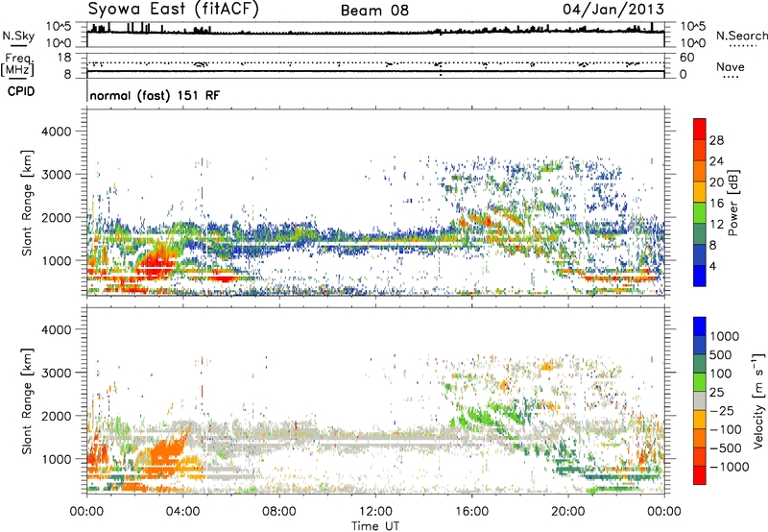Screen dimensions: 768x532
Task: Click the '-500' label on Velocity colorbar
Action: click(726, 447)
